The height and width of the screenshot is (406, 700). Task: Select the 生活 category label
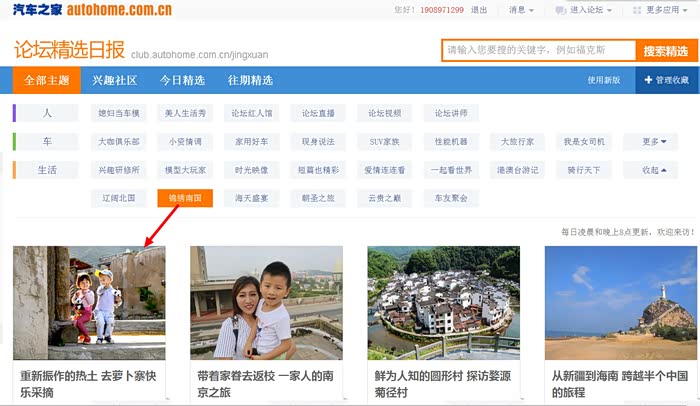coord(47,170)
